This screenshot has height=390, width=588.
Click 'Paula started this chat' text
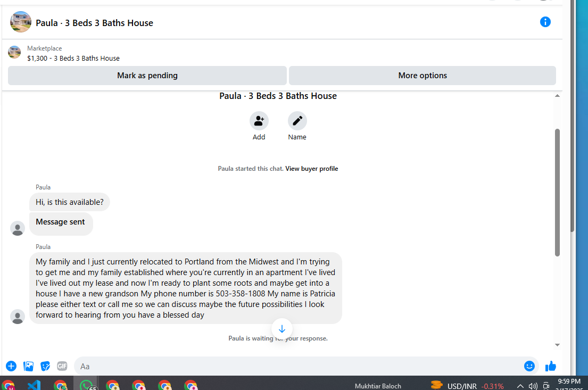pos(251,169)
